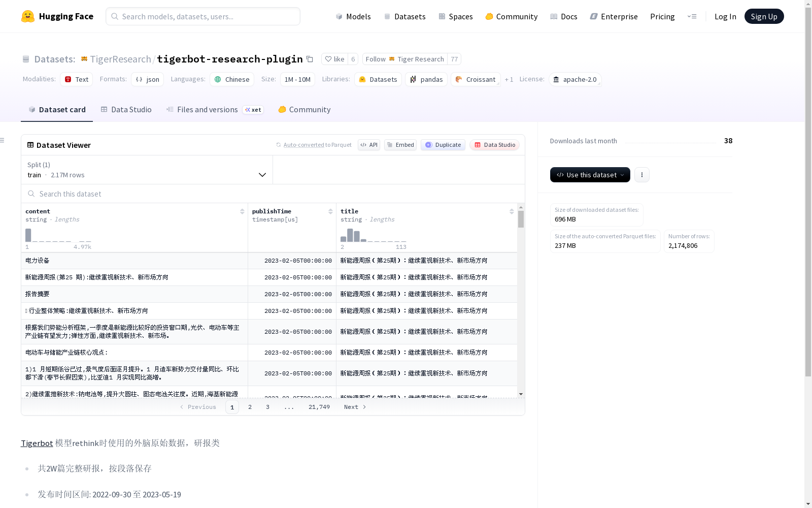Open the kebab menu beside Use this dataset
812x508 pixels.
(x=641, y=175)
